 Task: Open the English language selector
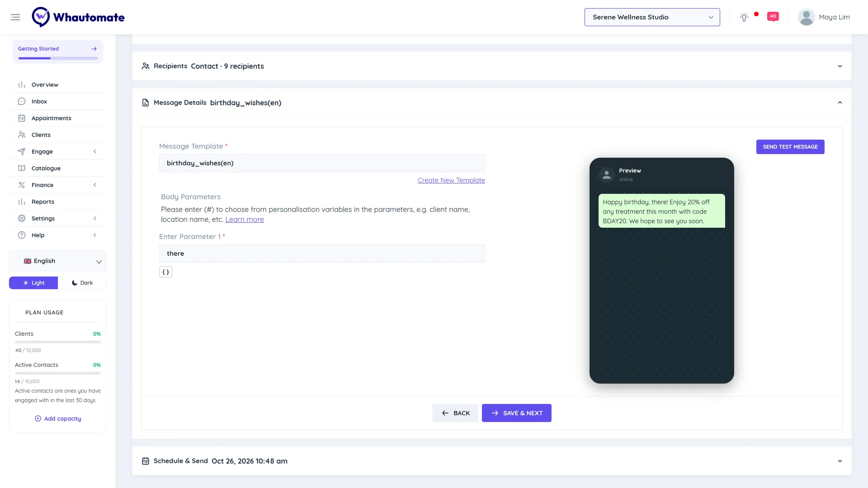coord(58,261)
